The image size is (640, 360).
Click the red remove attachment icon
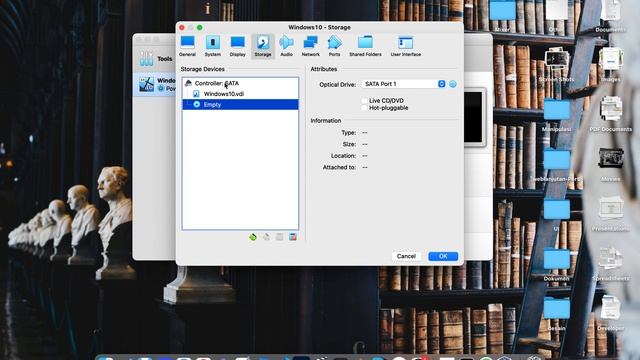pos(293,237)
